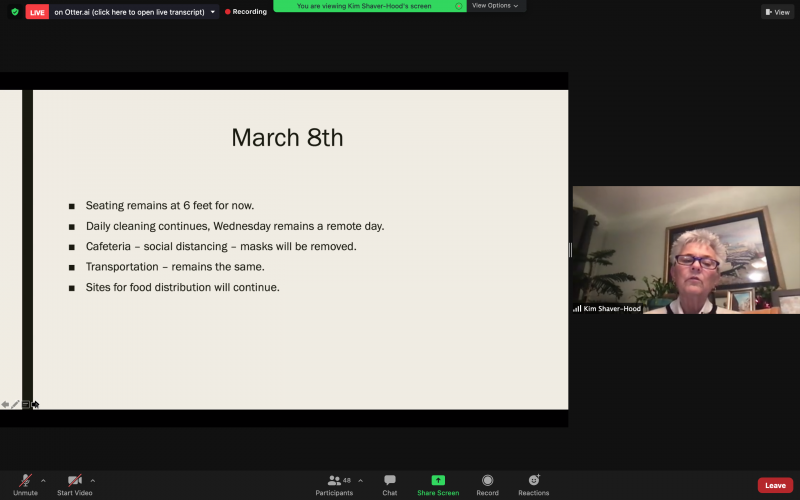Image resolution: width=800 pixels, height=500 pixels.
Task: Click the Record button
Action: pyautogui.click(x=487, y=485)
